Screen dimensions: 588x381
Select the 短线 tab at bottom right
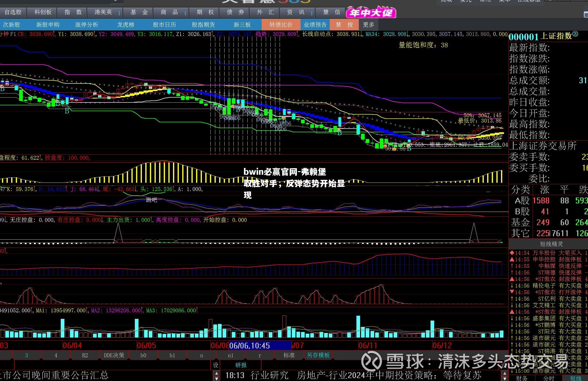575,378
